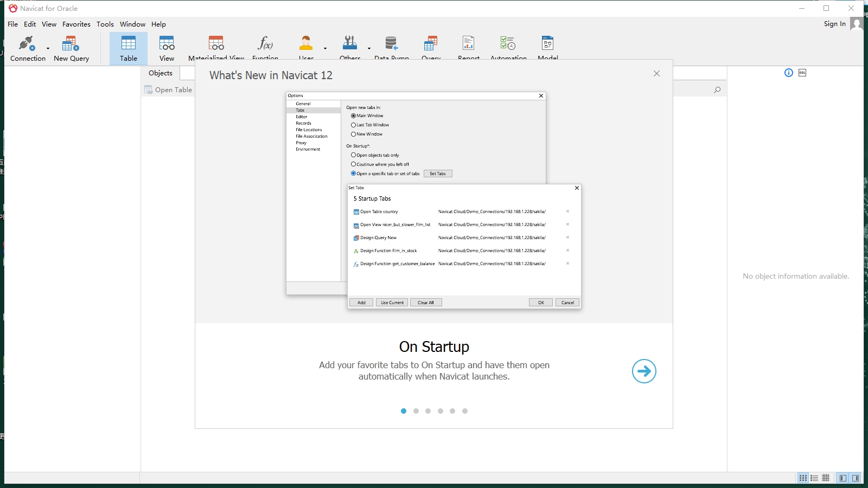Click the 'No object information available.' text
The width and height of the screenshot is (868, 488).
click(x=796, y=277)
